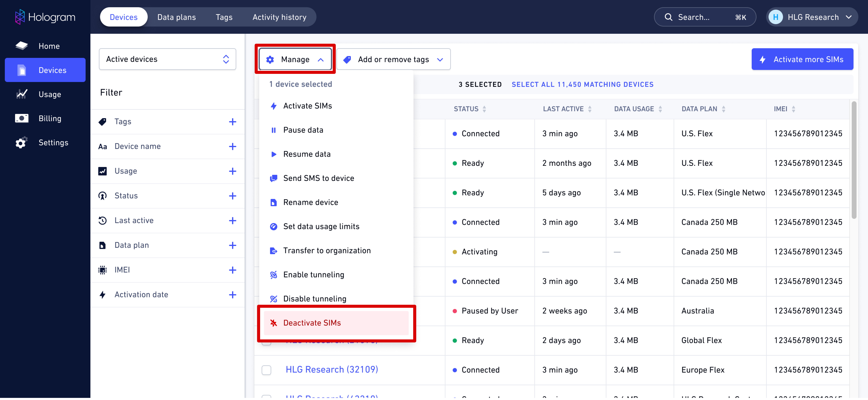Add a Tags filter with plus icon
868x400 pixels.
click(233, 122)
